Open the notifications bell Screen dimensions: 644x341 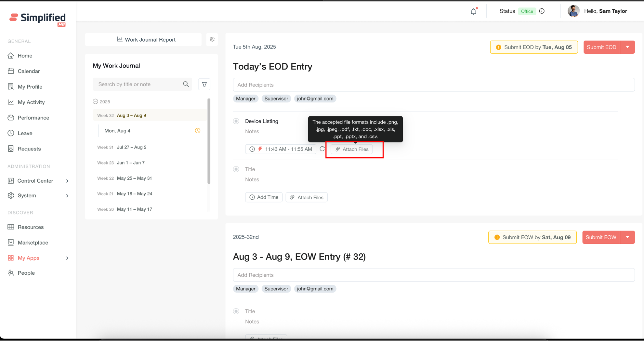point(473,12)
